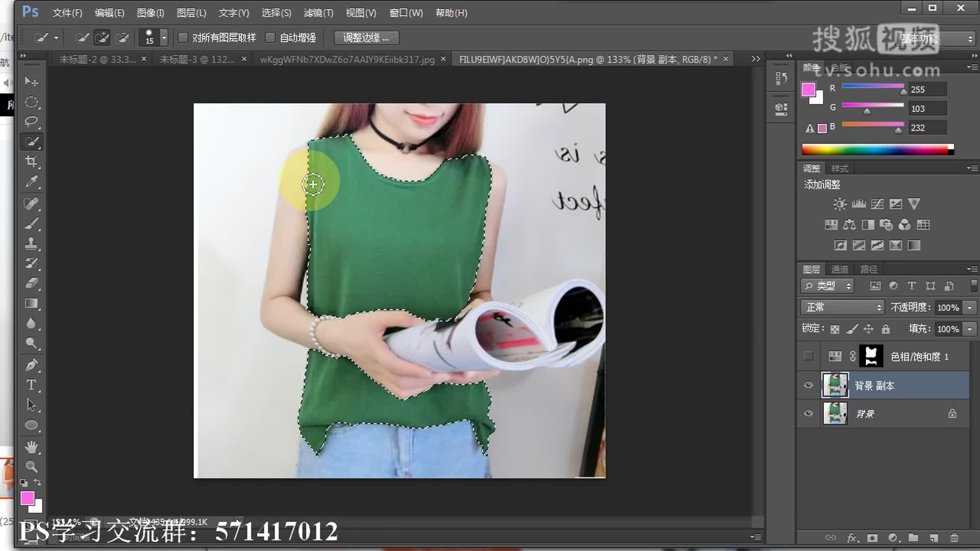Select the Zoom tool

click(32, 467)
